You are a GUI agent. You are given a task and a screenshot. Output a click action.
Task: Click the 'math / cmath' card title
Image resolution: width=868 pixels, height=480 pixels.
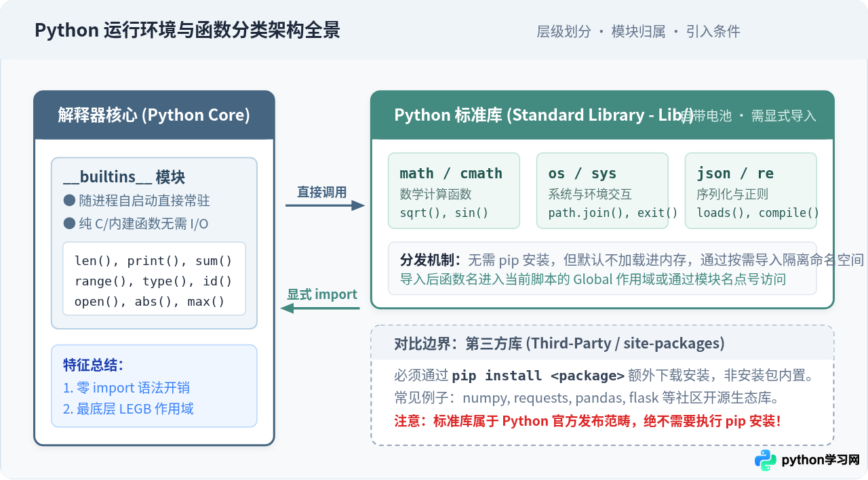click(451, 173)
